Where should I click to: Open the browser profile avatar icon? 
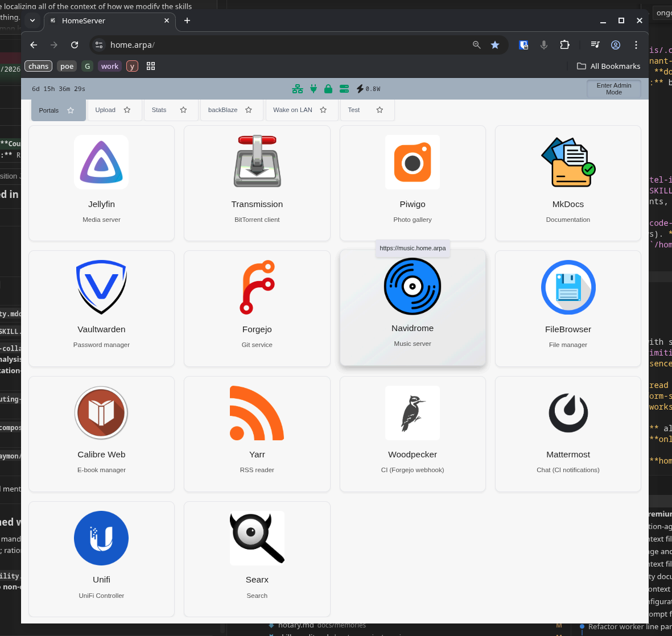(616, 44)
